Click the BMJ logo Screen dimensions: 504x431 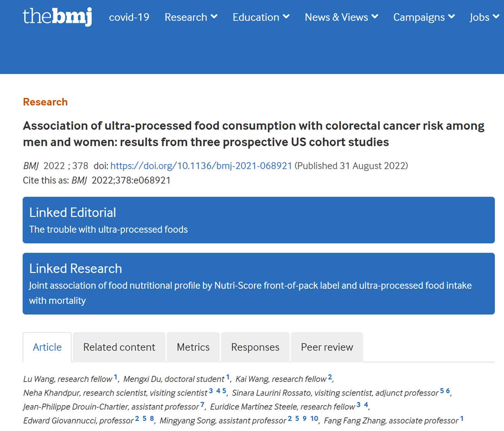click(57, 17)
